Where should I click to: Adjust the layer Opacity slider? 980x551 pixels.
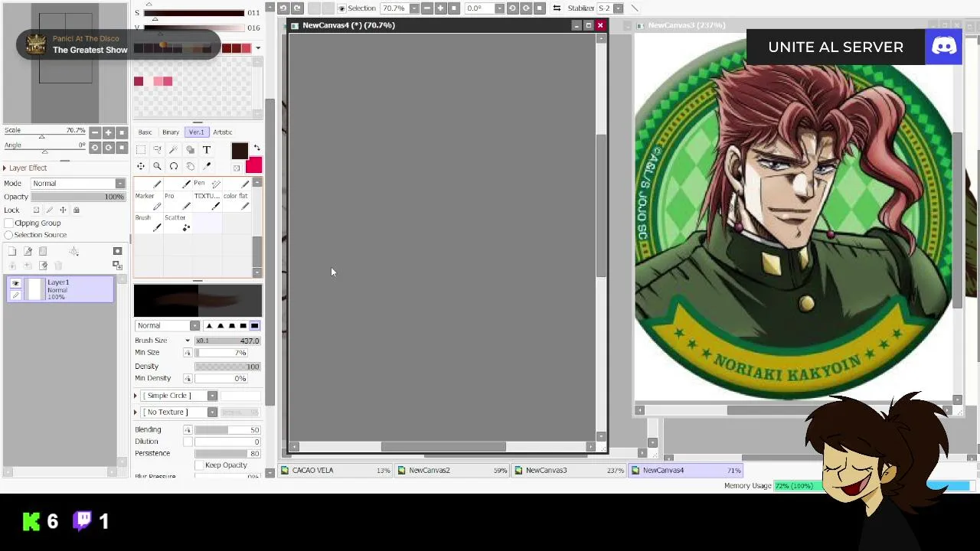(77, 197)
